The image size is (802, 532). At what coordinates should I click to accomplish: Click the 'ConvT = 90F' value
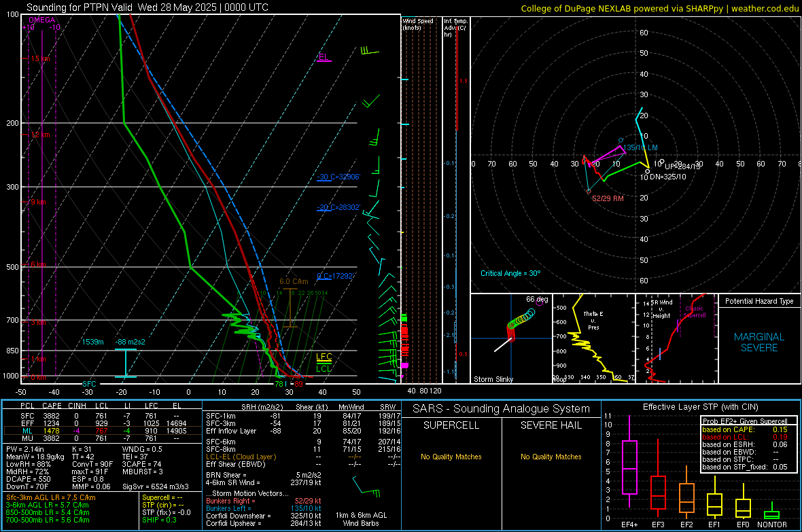point(92,464)
